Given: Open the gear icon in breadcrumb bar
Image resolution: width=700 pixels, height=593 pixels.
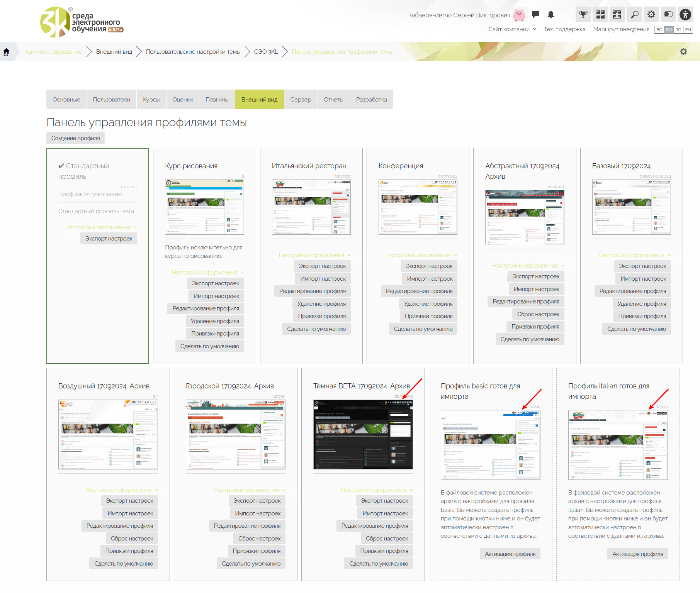Looking at the screenshot, I should click(683, 52).
